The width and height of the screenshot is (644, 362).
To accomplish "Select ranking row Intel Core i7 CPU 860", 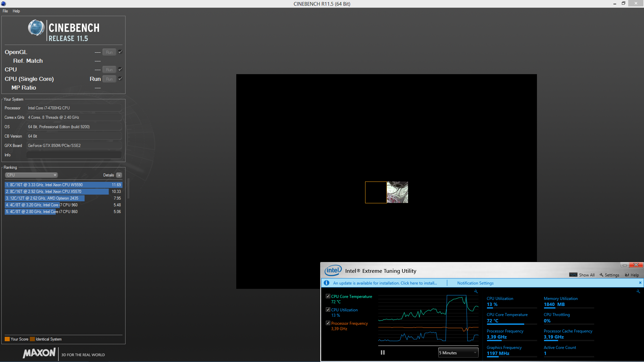I will click(63, 212).
